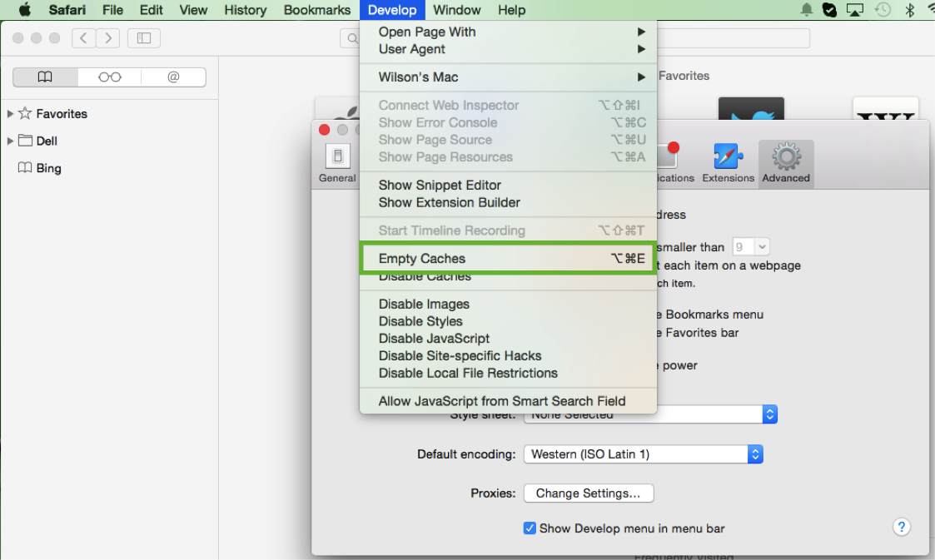
Task: Uncheck Show Develop menu in menu bar
Action: pos(530,528)
